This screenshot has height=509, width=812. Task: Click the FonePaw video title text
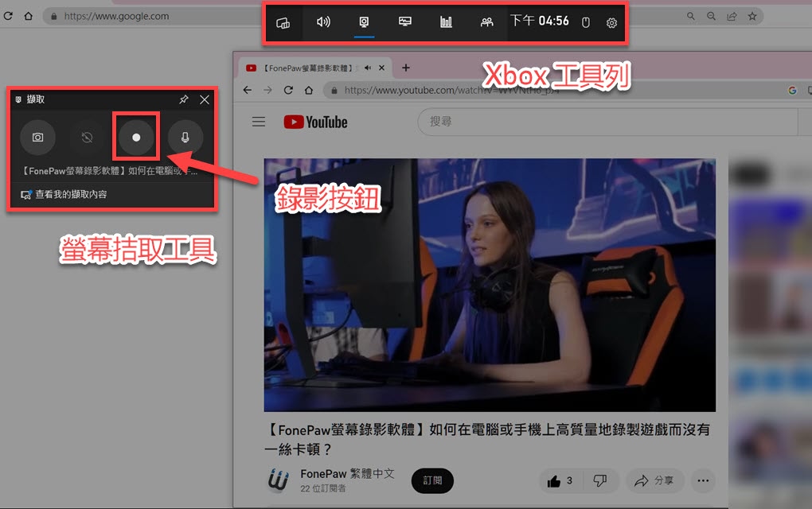pyautogui.click(x=486, y=439)
